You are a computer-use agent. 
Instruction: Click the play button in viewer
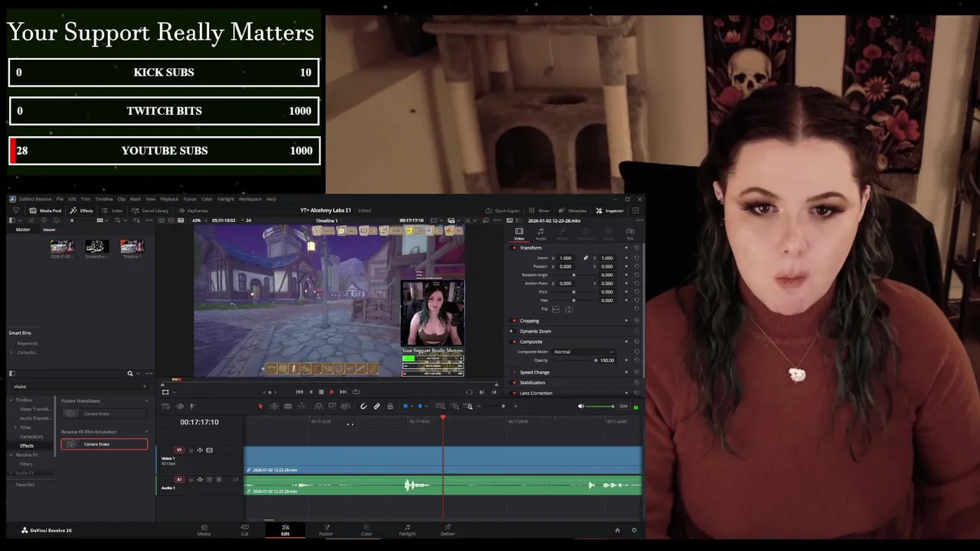click(332, 392)
